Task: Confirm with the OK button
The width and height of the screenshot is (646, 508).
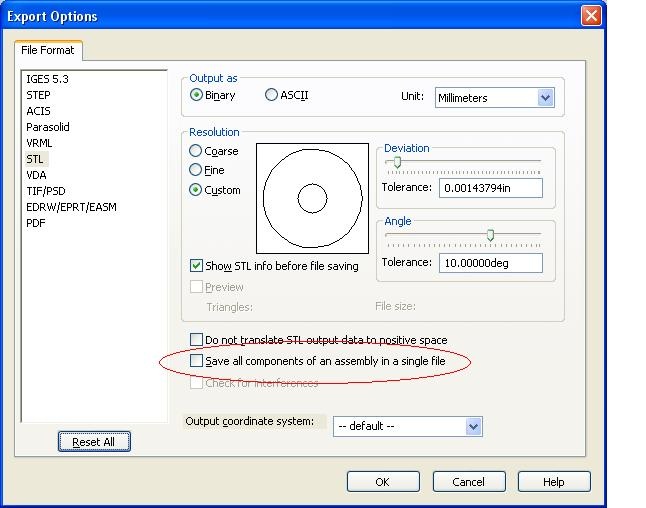Action: click(x=383, y=482)
